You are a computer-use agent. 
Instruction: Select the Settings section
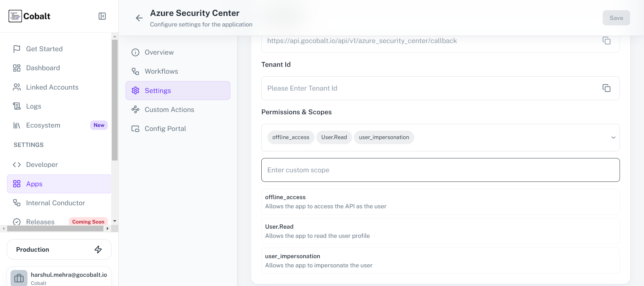click(x=178, y=91)
